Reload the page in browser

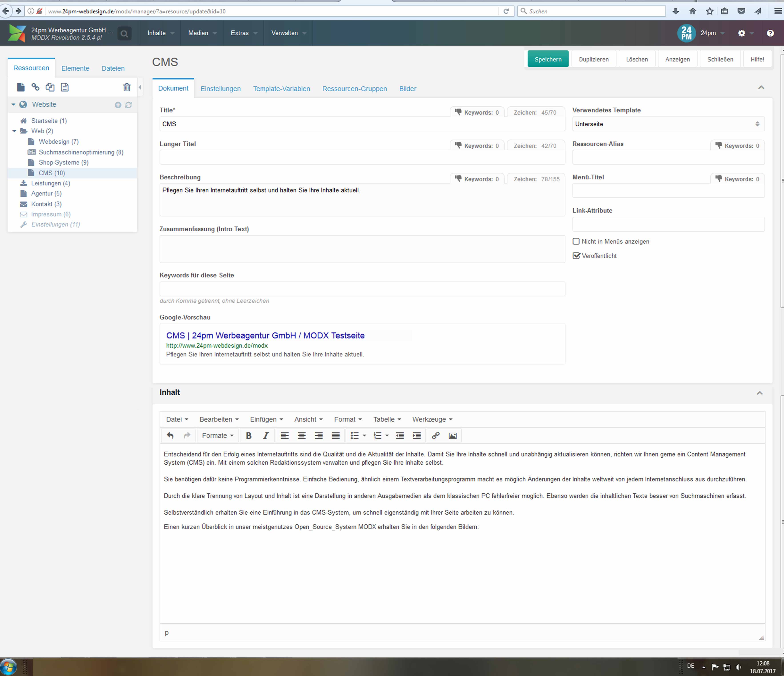click(506, 11)
